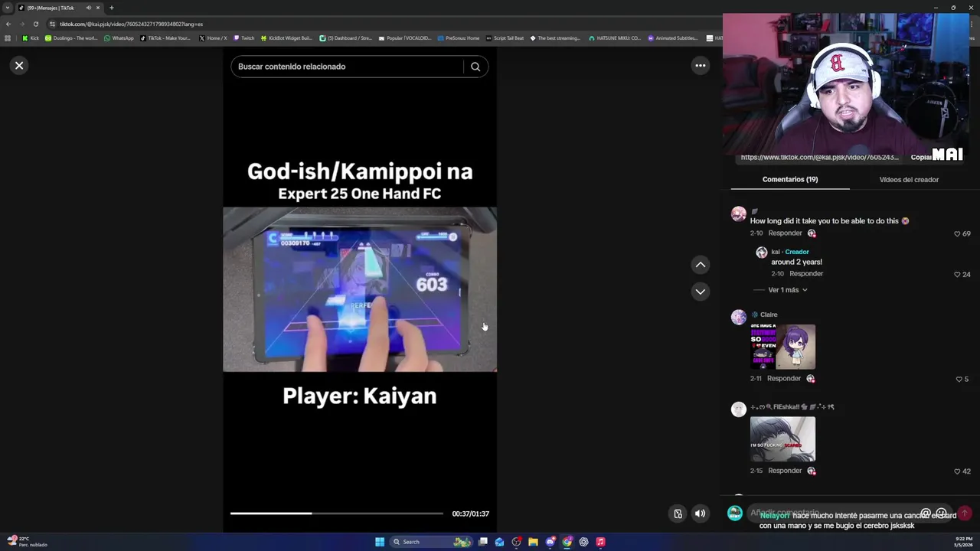Open Apple Music from the taskbar

pos(600,542)
